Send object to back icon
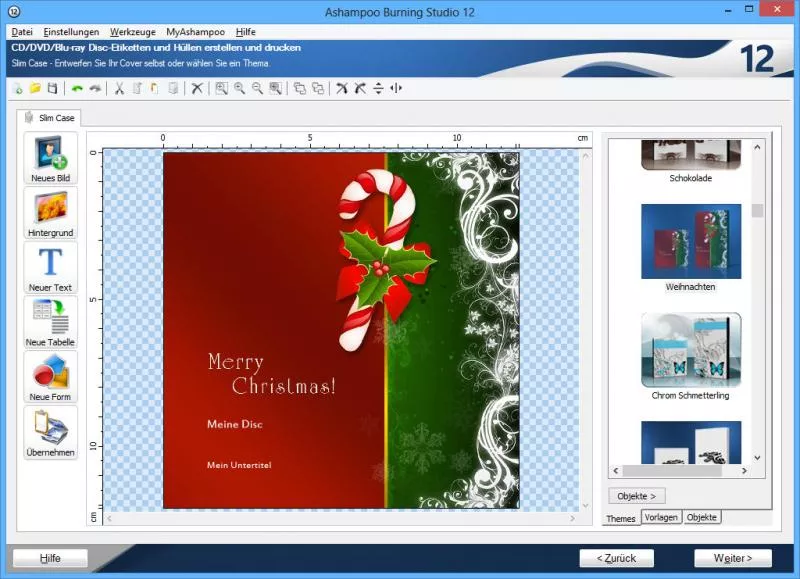Image resolution: width=800 pixels, height=579 pixels. pyautogui.click(x=318, y=88)
